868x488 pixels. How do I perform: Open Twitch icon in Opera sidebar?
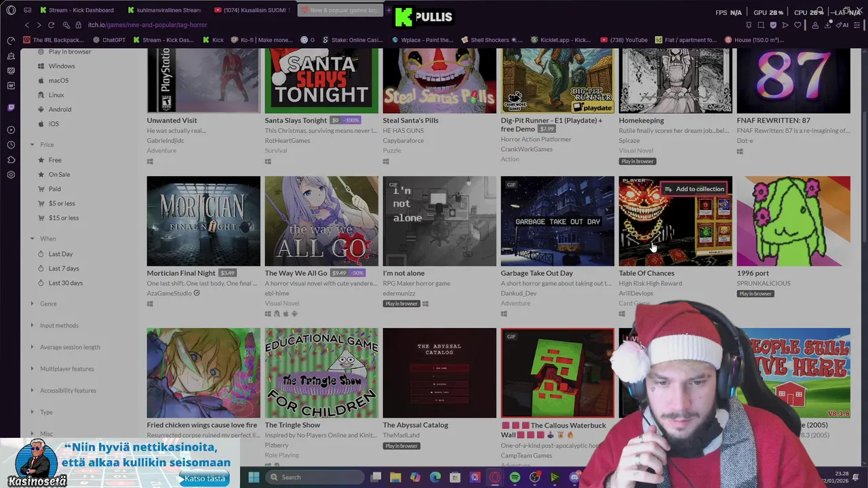click(x=11, y=108)
